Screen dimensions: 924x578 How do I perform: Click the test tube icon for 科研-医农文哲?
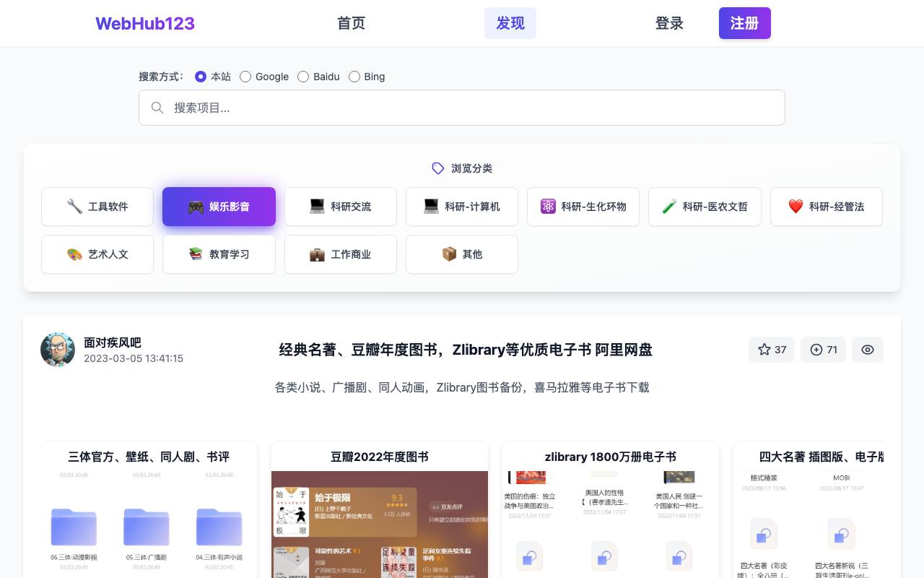point(669,207)
